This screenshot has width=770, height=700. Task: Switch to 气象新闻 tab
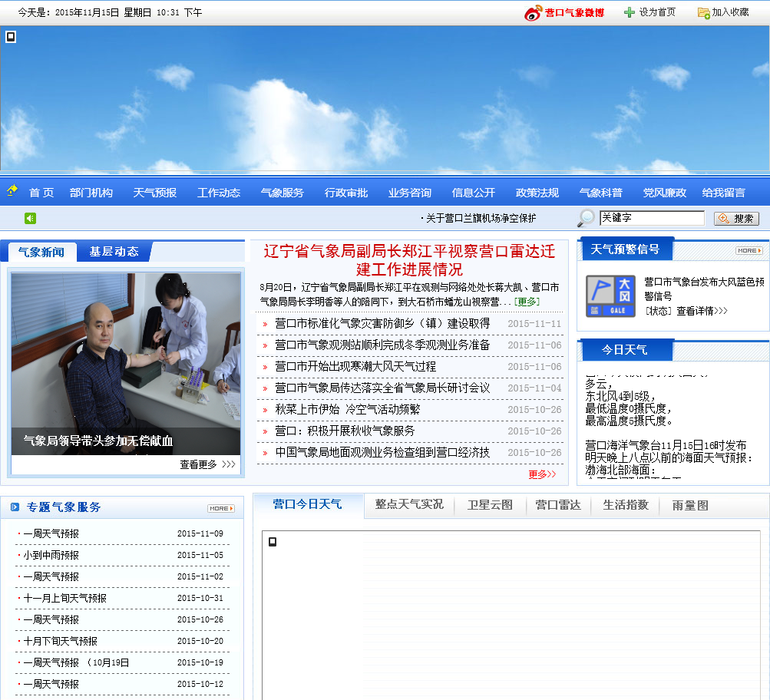click(41, 252)
